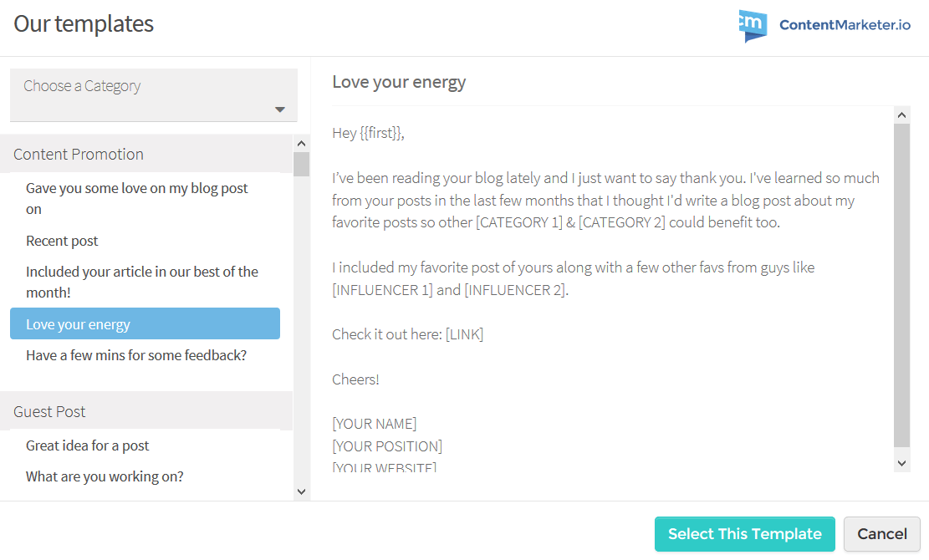Click the email preview scroll down arrow

901,464
